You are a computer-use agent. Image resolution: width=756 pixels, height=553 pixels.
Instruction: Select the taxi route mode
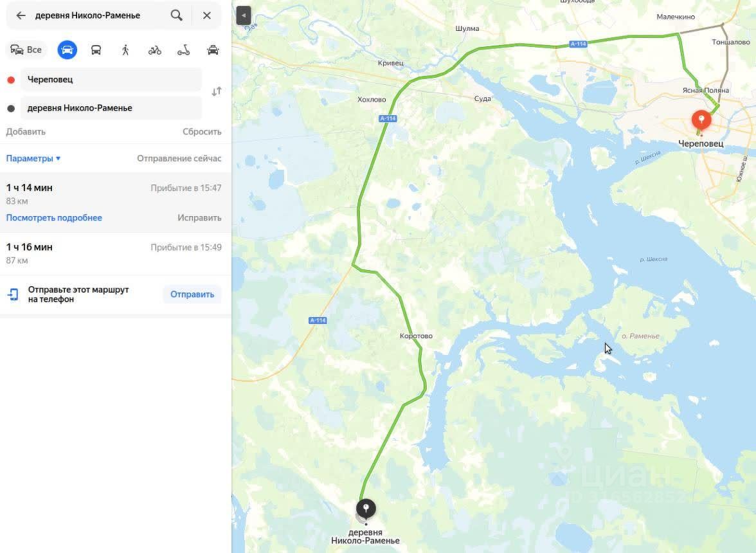213,50
